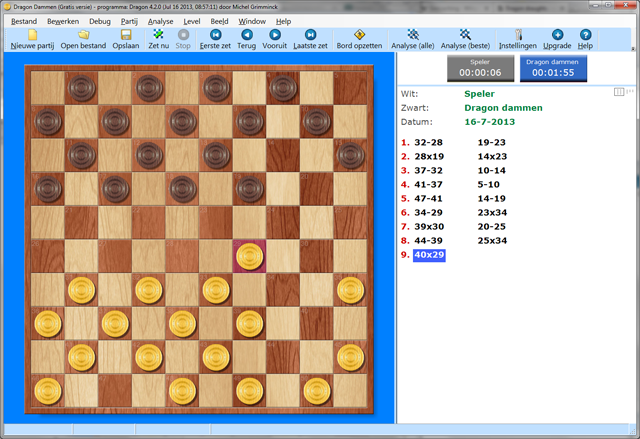Click the empty dark square 24
Screen dimensions: 640x439
[283, 222]
